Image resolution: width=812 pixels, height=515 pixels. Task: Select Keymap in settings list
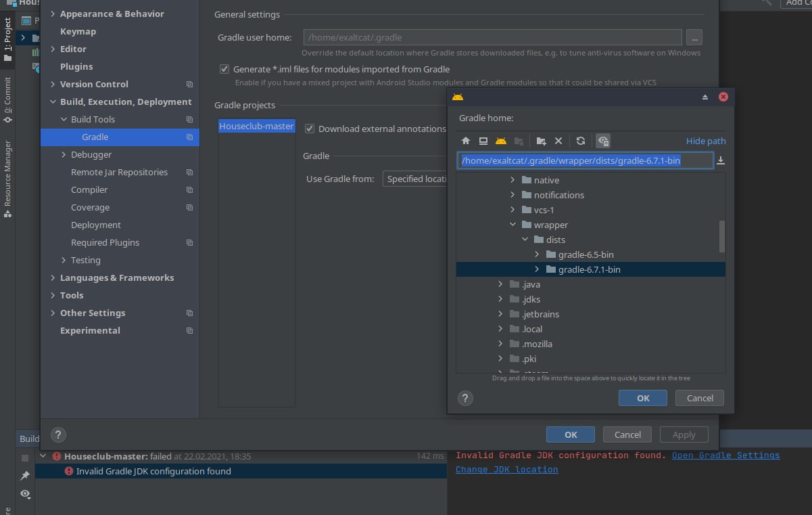pyautogui.click(x=78, y=31)
